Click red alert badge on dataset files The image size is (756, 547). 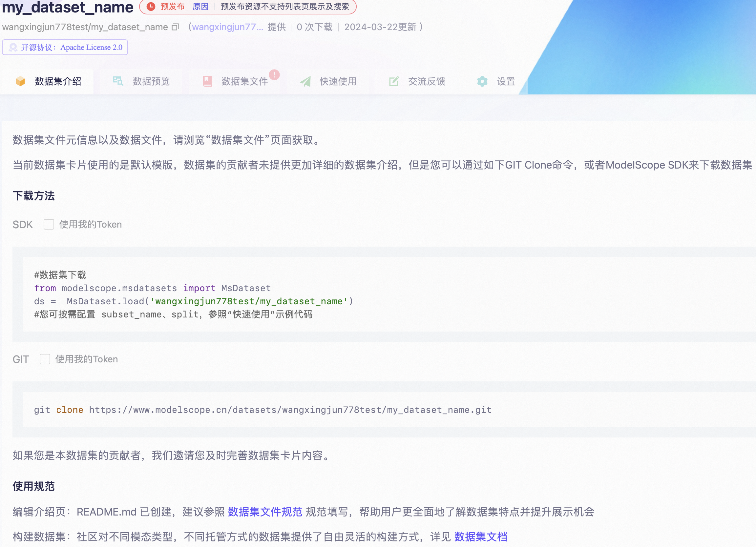coord(274,75)
